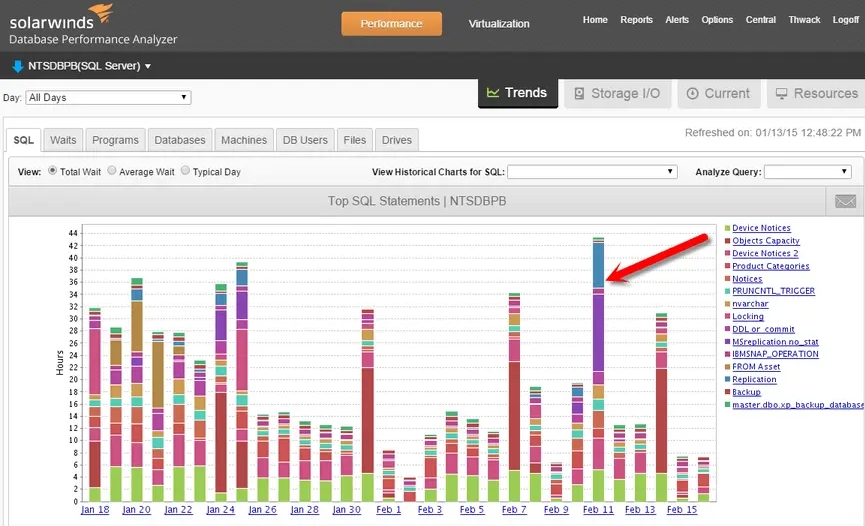Switch to the DB Users tab

(x=305, y=140)
